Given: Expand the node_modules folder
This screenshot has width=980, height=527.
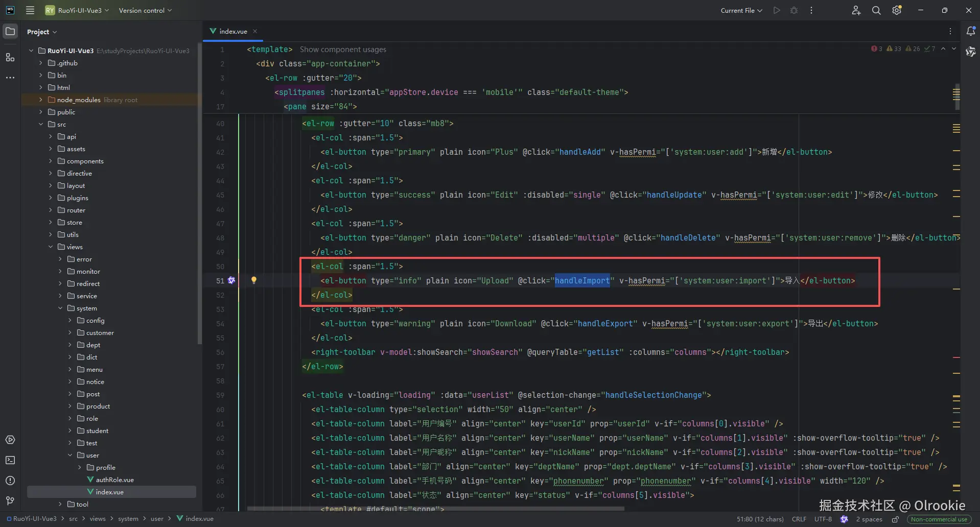Looking at the screenshot, I should [41, 100].
